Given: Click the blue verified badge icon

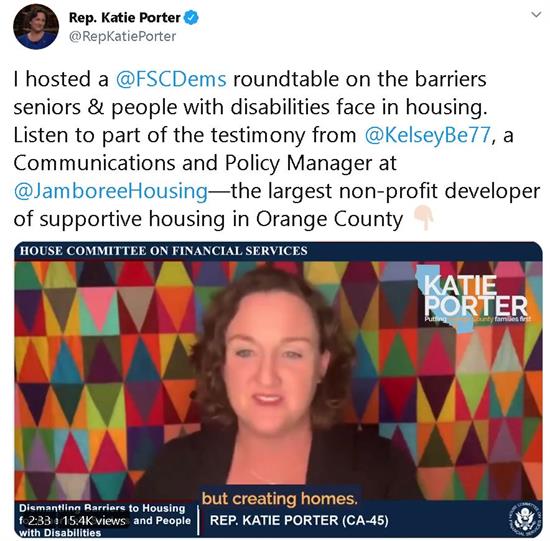Looking at the screenshot, I should click(191, 17).
